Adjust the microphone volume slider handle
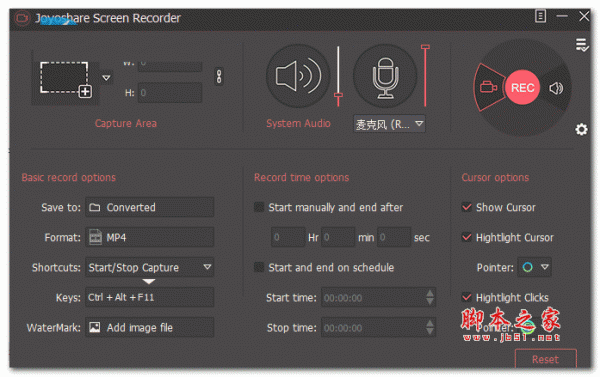 pyautogui.click(x=425, y=47)
